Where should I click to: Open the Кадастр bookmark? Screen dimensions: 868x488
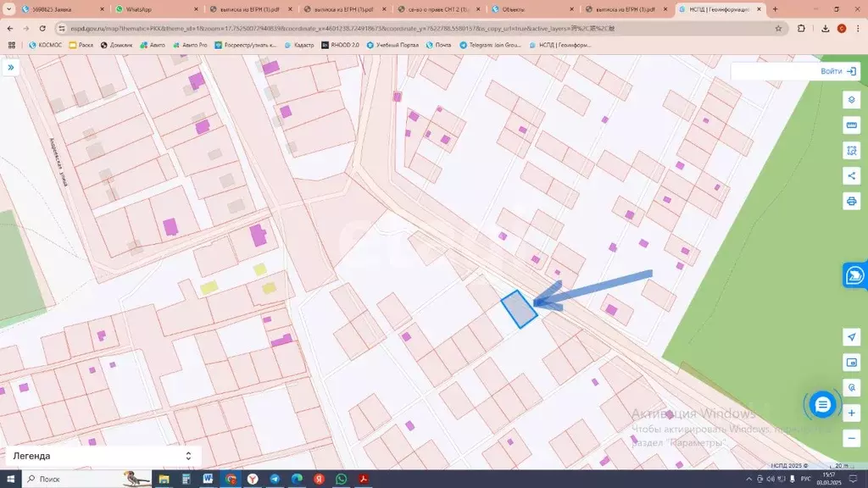pyautogui.click(x=299, y=46)
